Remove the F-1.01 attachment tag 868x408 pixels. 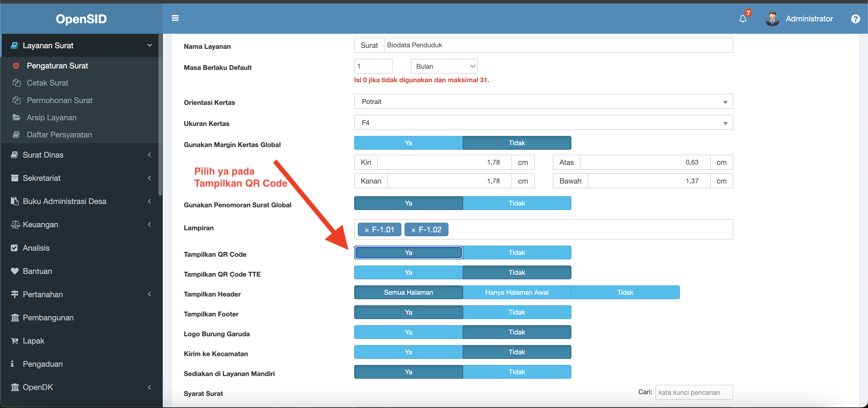[x=366, y=230]
